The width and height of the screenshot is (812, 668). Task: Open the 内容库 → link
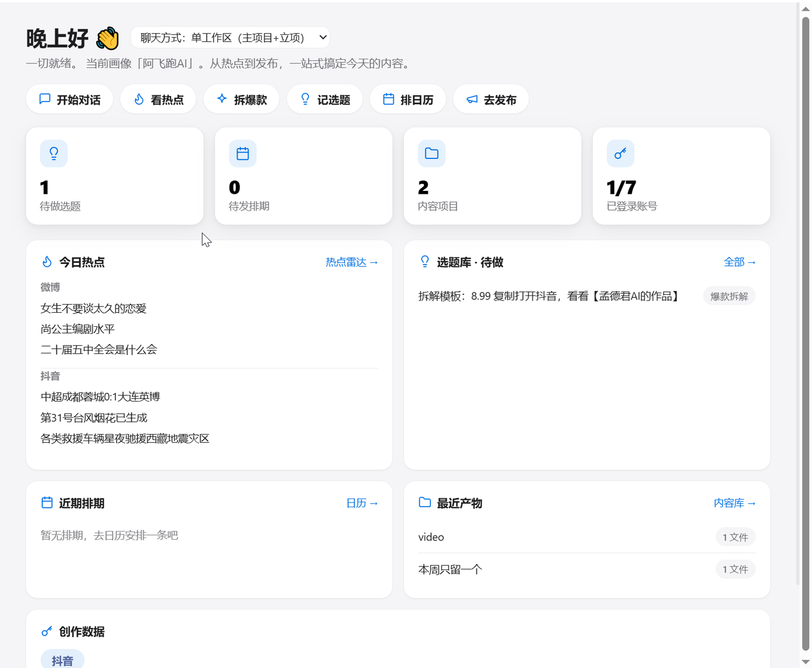(735, 503)
